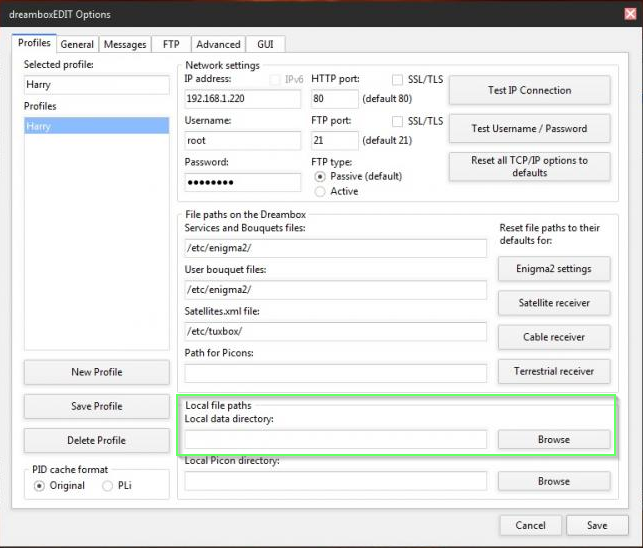Select Active FTP type
The height and width of the screenshot is (548, 643).
tap(320, 191)
